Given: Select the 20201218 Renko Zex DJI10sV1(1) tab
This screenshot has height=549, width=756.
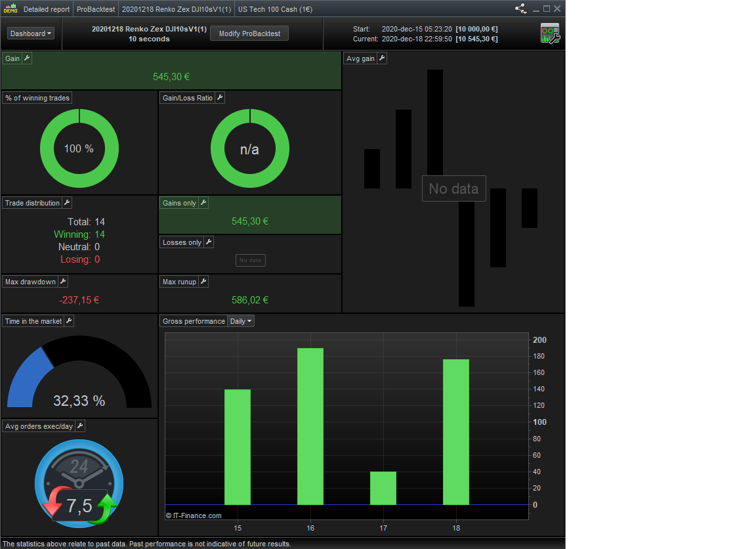Looking at the screenshot, I should [177, 9].
